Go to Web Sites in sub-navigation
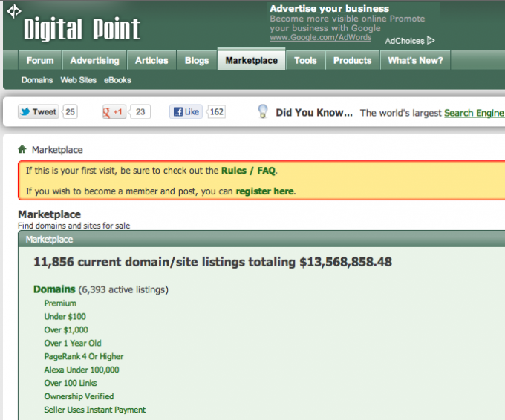Image resolution: width=505 pixels, height=420 pixels. pyautogui.click(x=78, y=80)
